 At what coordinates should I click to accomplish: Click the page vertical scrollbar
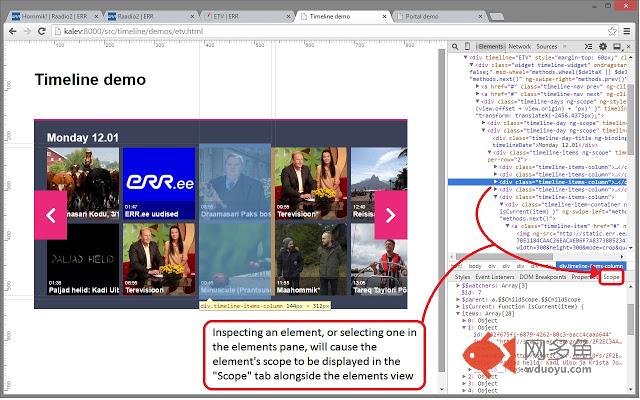[x=441, y=211]
